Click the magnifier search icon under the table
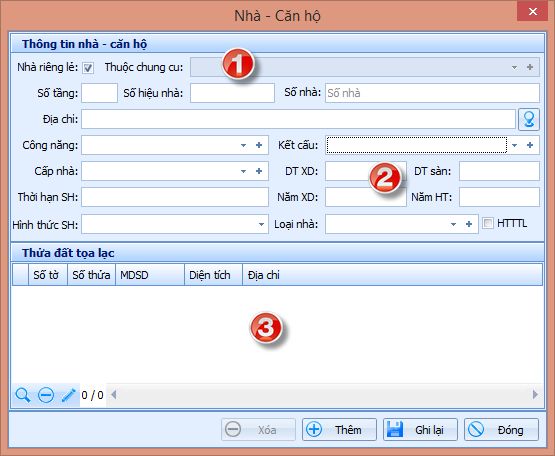Viewport: 555px width, 456px height. point(23,395)
